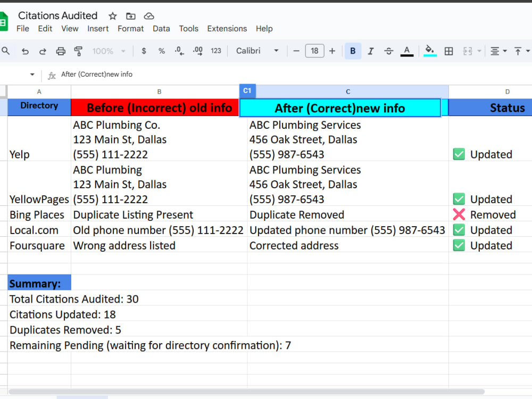Open the Extensions menu
The image size is (532, 399).
227,29
